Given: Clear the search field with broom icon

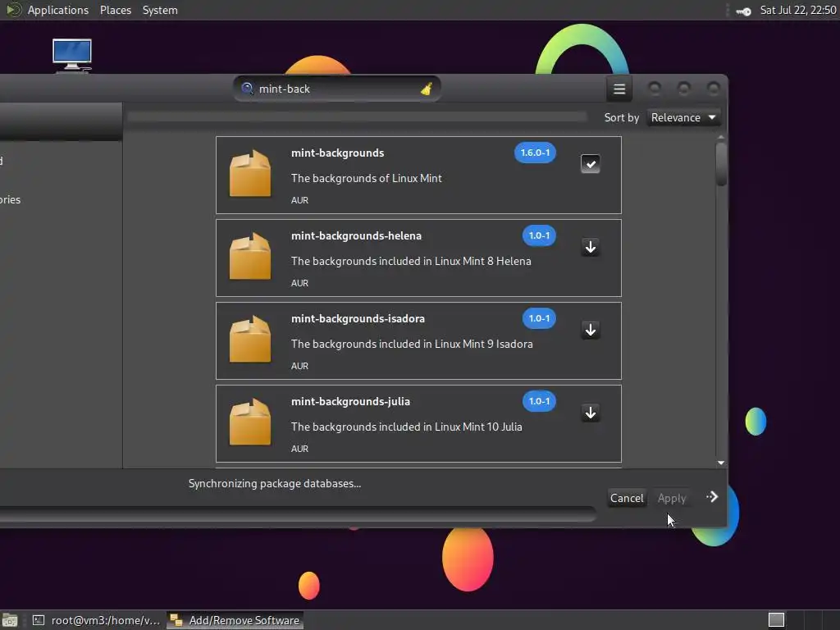Looking at the screenshot, I should (427, 89).
